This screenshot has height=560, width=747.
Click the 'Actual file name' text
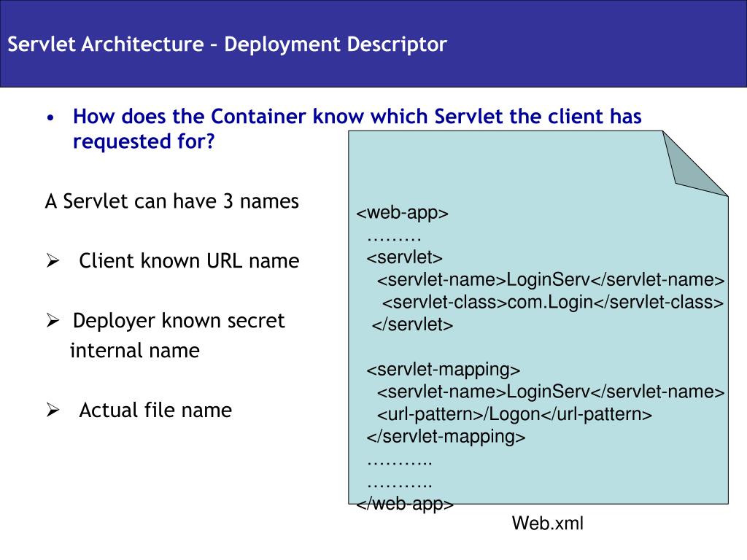pyautogui.click(x=155, y=410)
